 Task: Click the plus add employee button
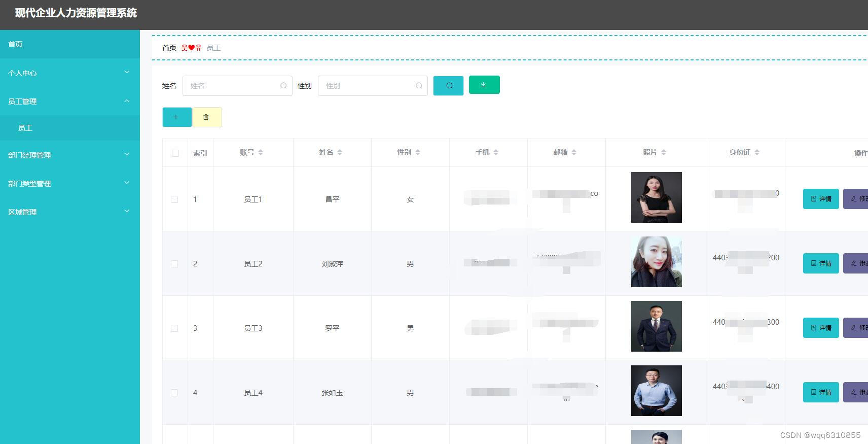click(177, 117)
